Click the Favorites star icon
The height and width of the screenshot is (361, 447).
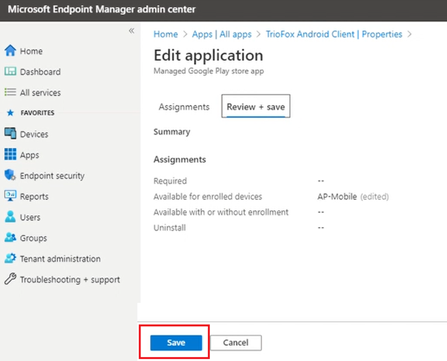pyautogui.click(x=10, y=113)
